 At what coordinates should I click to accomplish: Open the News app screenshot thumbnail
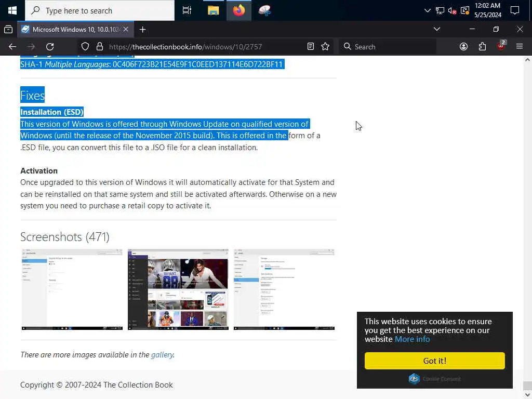(x=178, y=289)
